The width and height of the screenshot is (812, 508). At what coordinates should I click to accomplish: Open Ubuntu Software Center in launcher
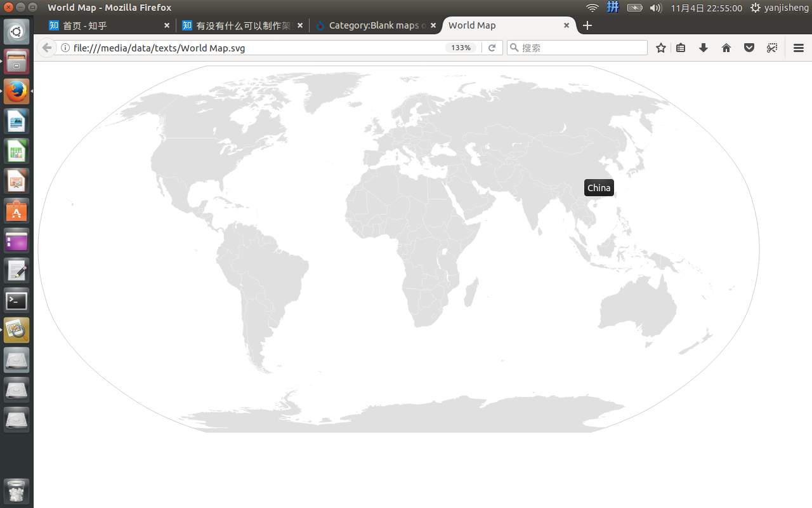point(16,211)
